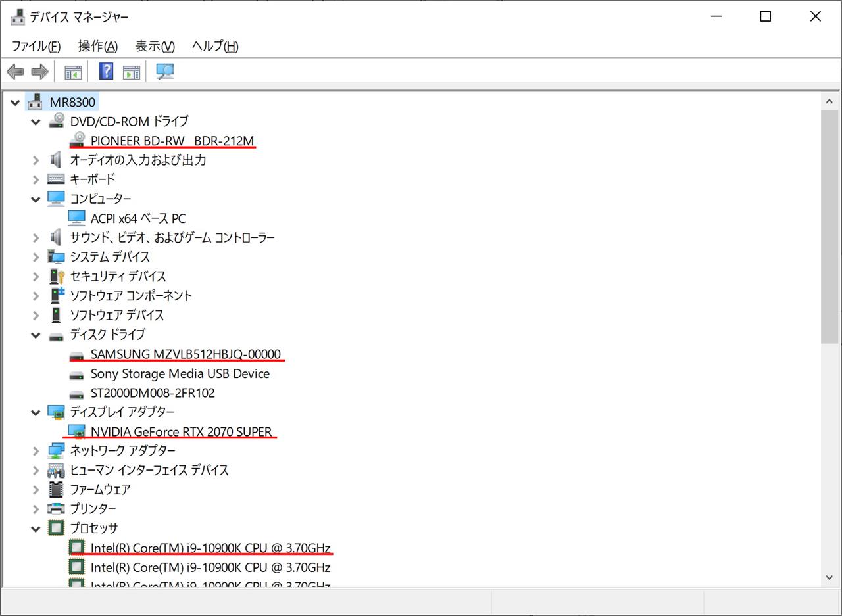Click the ディスク ドライブ category icon
Screen dimensions: 842x616
pos(57,335)
